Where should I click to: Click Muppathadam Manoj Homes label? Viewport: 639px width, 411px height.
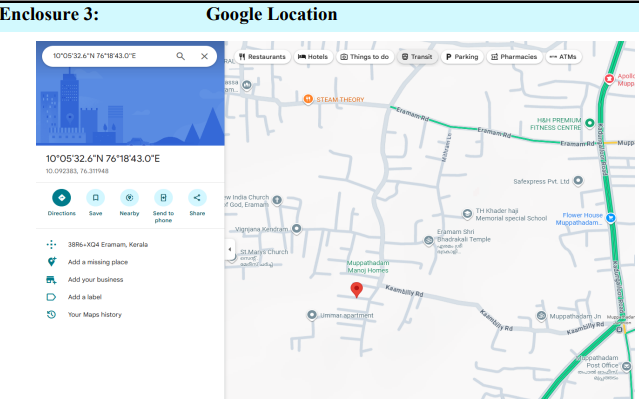pyautogui.click(x=368, y=266)
